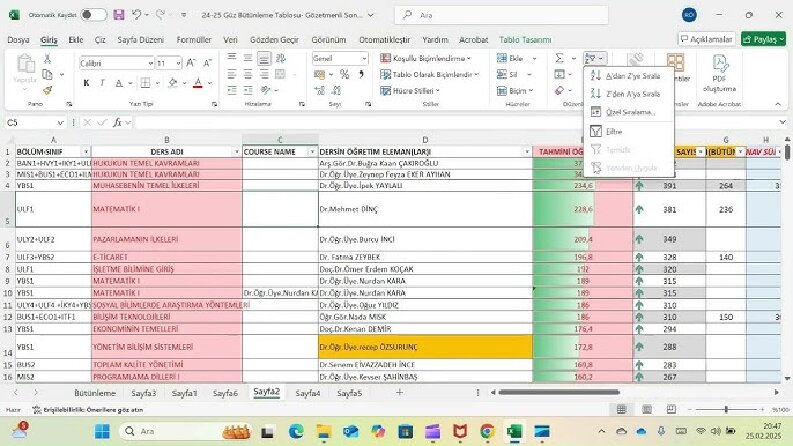Open the font size dropdown
This screenshot has width=793, height=446.
click(x=179, y=63)
